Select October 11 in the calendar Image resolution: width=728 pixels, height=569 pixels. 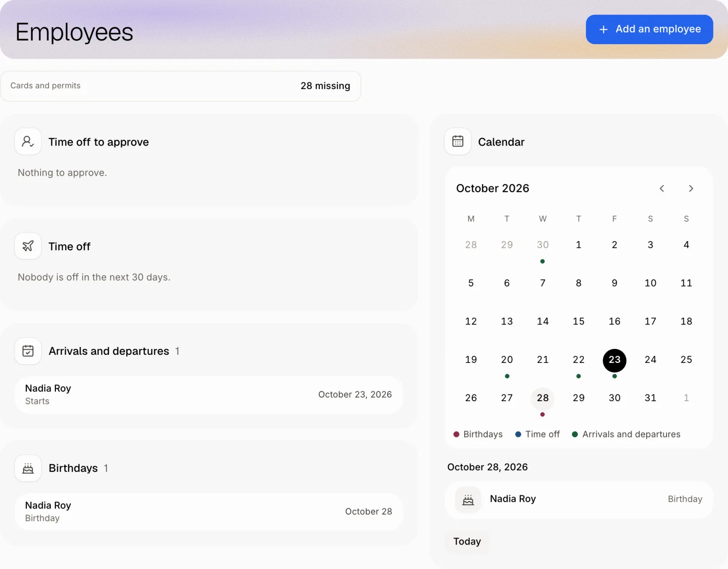pyautogui.click(x=686, y=283)
